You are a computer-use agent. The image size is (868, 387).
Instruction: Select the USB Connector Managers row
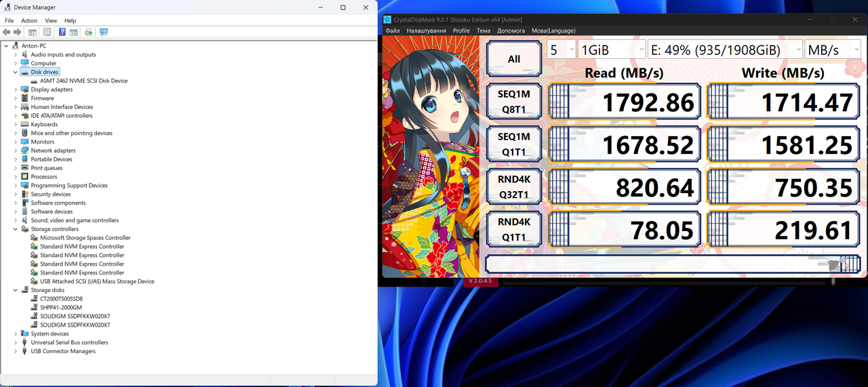point(63,351)
